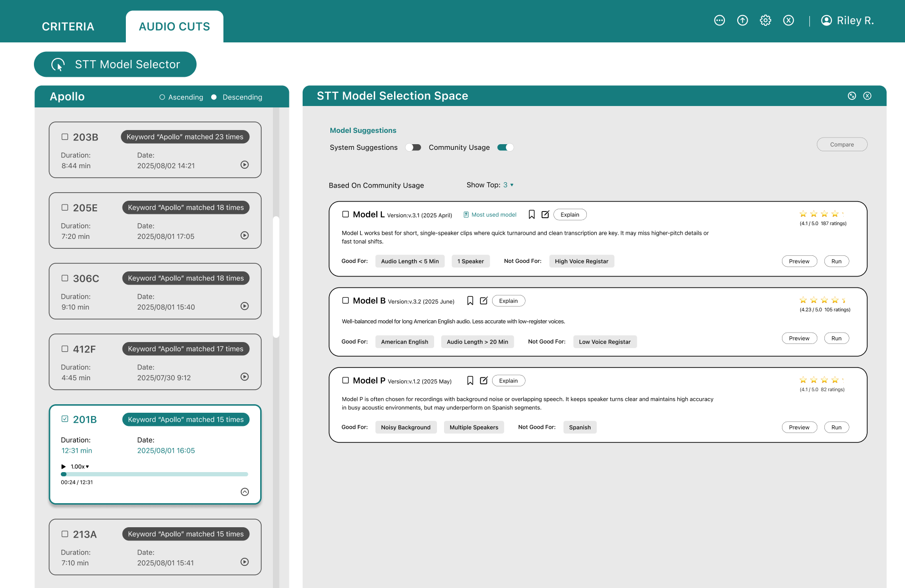Select the Ascending sort option
Screen dimensions: 905x588
162,97
